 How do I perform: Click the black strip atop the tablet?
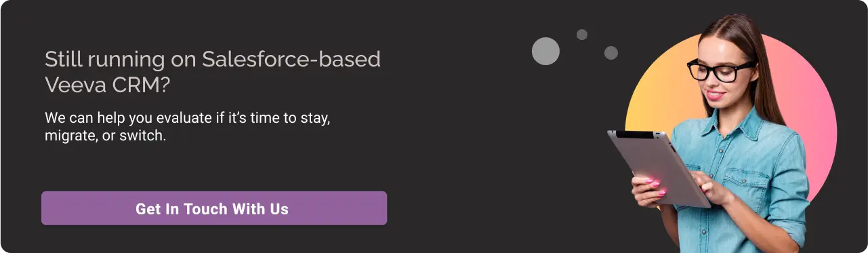(x=640, y=134)
